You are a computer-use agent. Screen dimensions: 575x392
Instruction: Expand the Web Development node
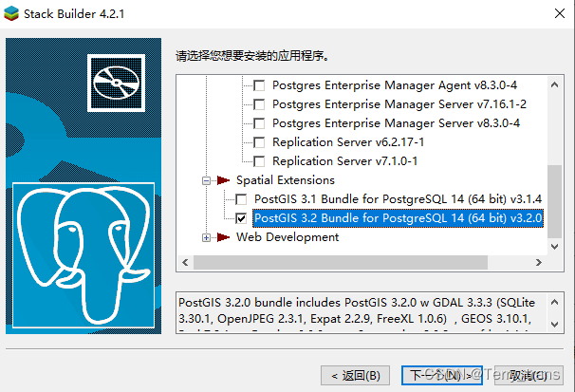tap(207, 237)
